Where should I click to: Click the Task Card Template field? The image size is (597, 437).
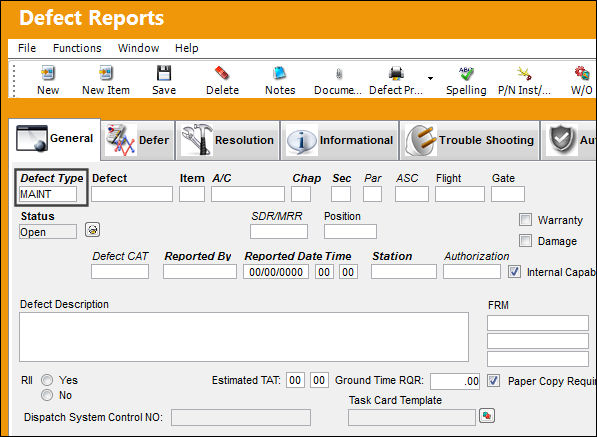point(412,418)
